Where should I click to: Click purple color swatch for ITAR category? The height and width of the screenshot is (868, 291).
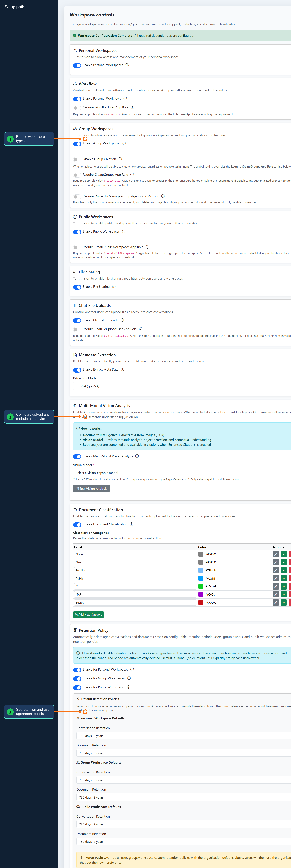201,594
